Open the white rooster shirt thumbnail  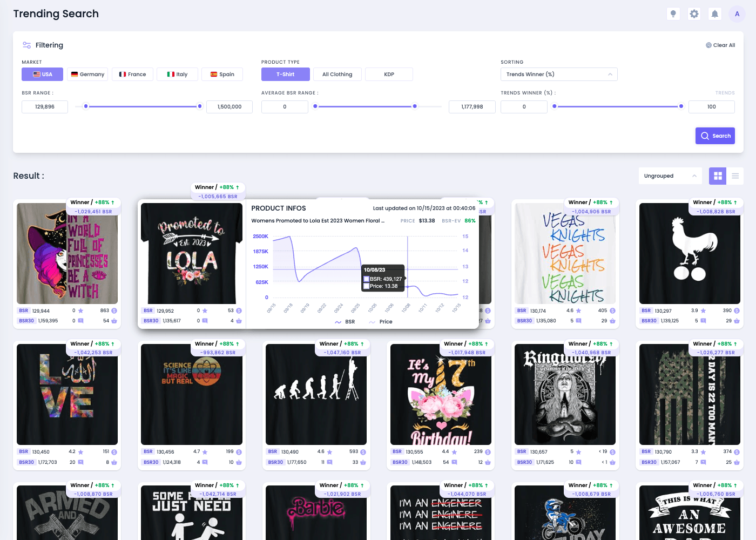click(x=690, y=253)
